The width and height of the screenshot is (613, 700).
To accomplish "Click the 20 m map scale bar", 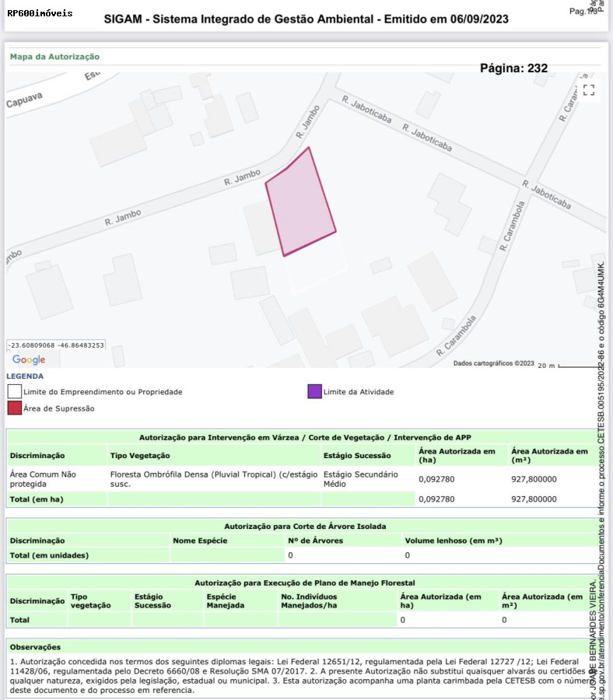I will click(574, 366).
